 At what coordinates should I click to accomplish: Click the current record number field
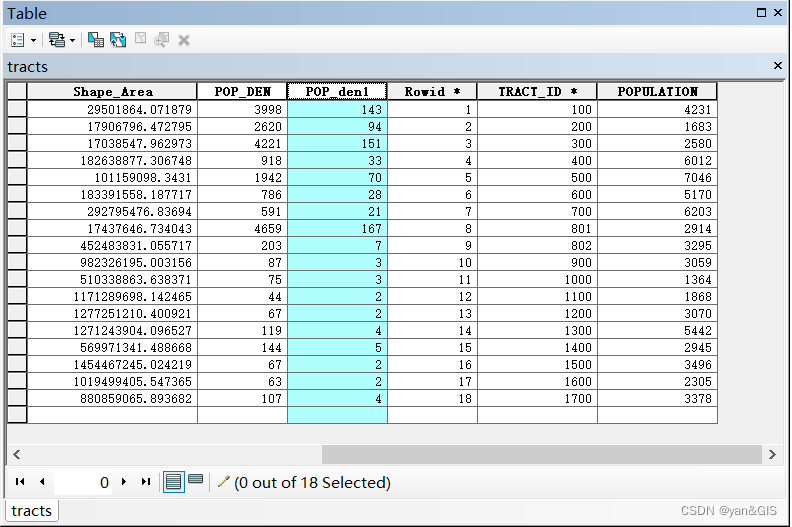pos(83,482)
